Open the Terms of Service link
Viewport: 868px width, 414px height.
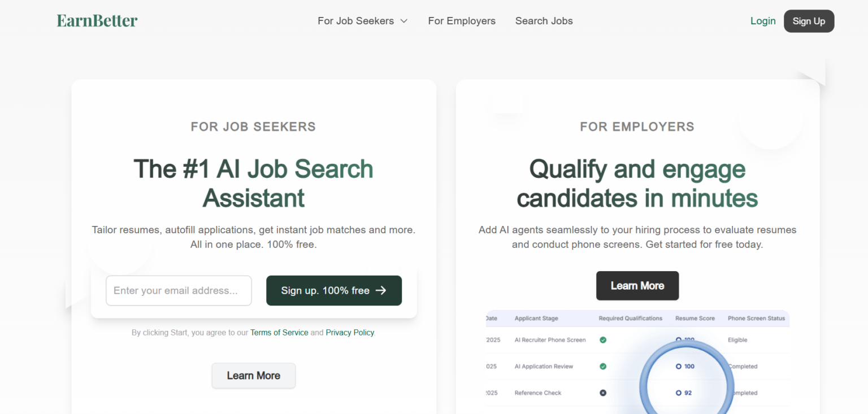tap(279, 332)
